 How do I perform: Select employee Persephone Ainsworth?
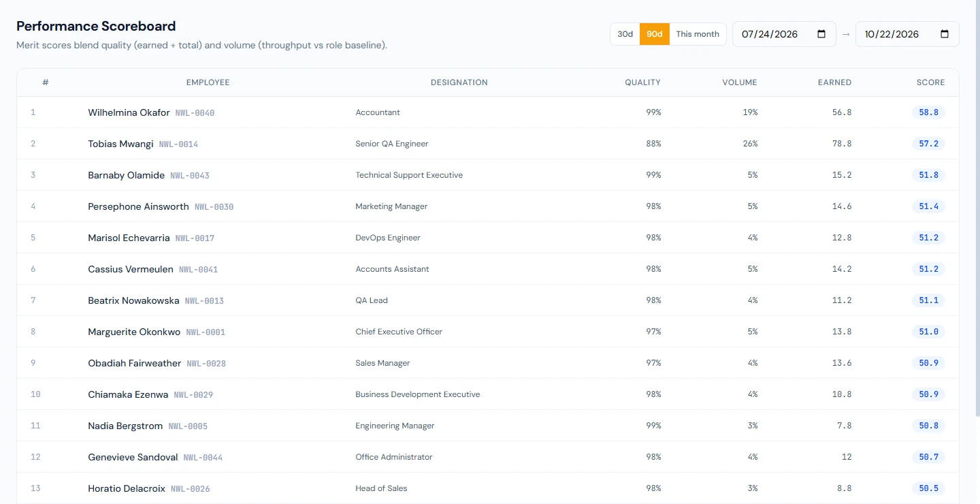point(138,206)
